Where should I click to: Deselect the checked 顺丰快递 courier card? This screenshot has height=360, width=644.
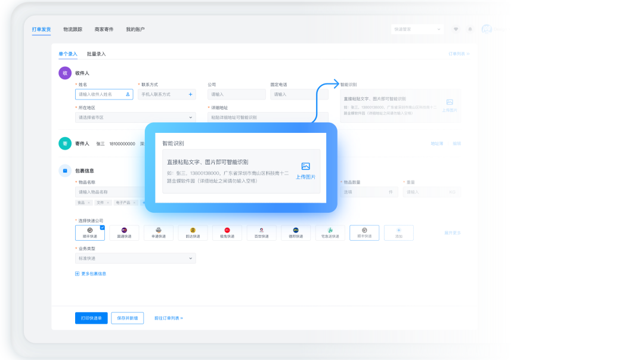coord(90,232)
